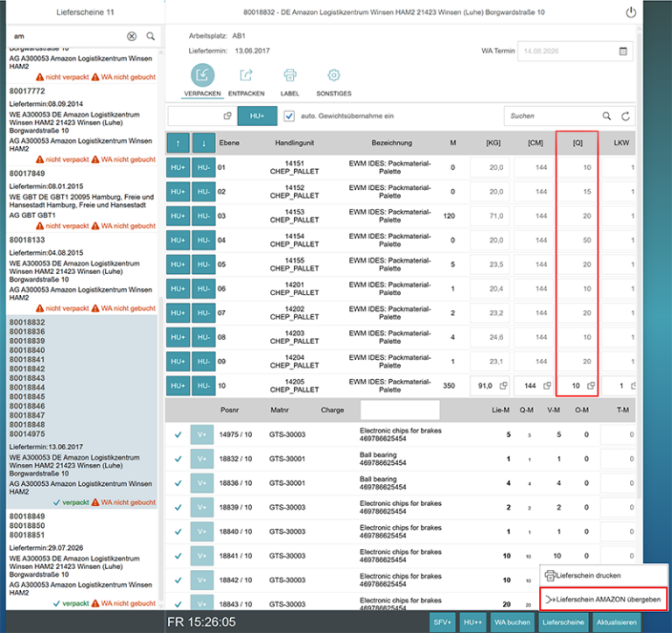Image resolution: width=672 pixels, height=633 pixels.
Task: Click Q value field of level 04 row
Action: coord(577,240)
